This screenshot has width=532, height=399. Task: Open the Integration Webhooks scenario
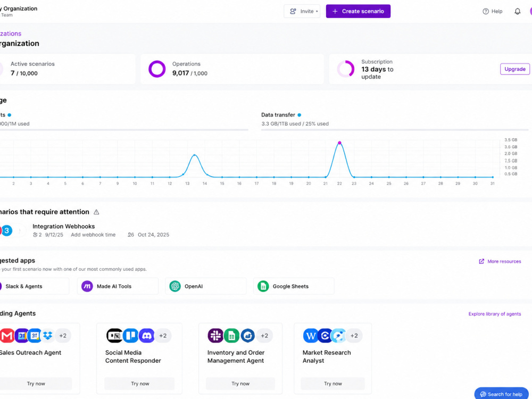63,226
